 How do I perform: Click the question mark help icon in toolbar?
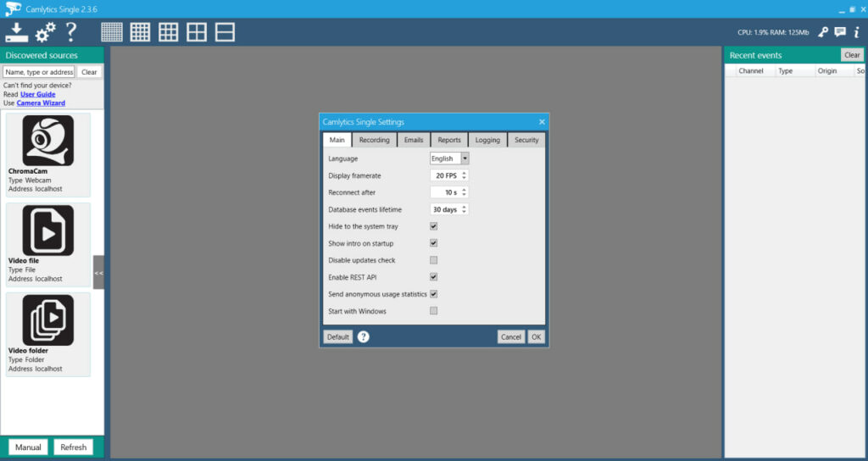point(71,32)
